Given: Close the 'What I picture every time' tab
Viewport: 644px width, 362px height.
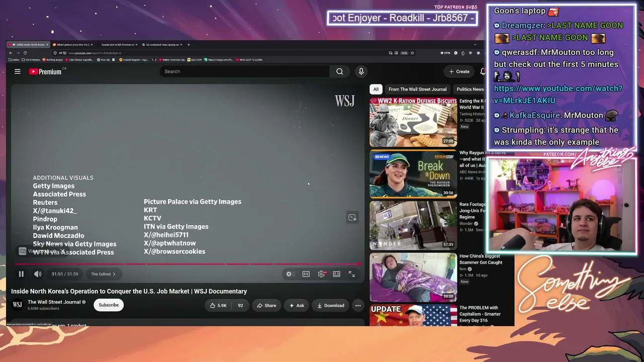Looking at the screenshot, I should [x=92, y=45].
